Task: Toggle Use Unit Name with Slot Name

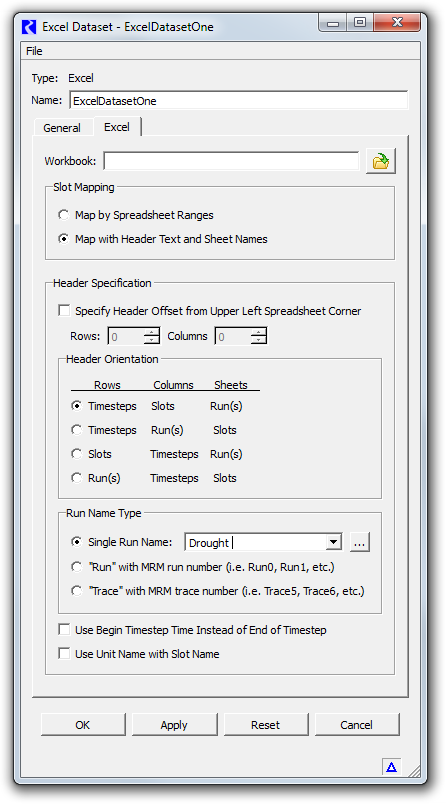Action: tap(64, 654)
